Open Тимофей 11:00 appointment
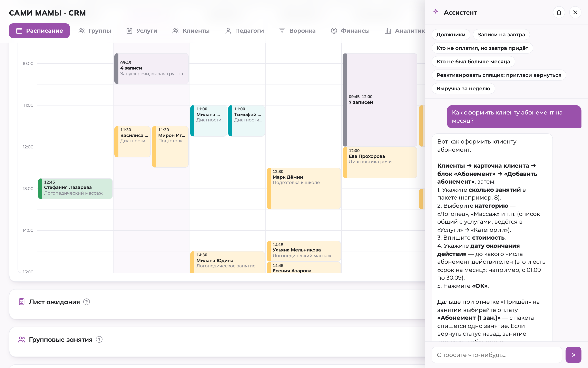 tap(246, 121)
